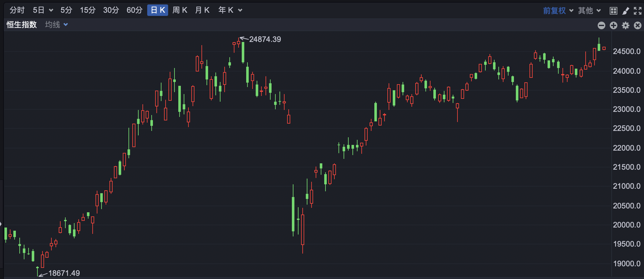
Task: Select the drawing brush tool icon
Action: click(x=626, y=11)
